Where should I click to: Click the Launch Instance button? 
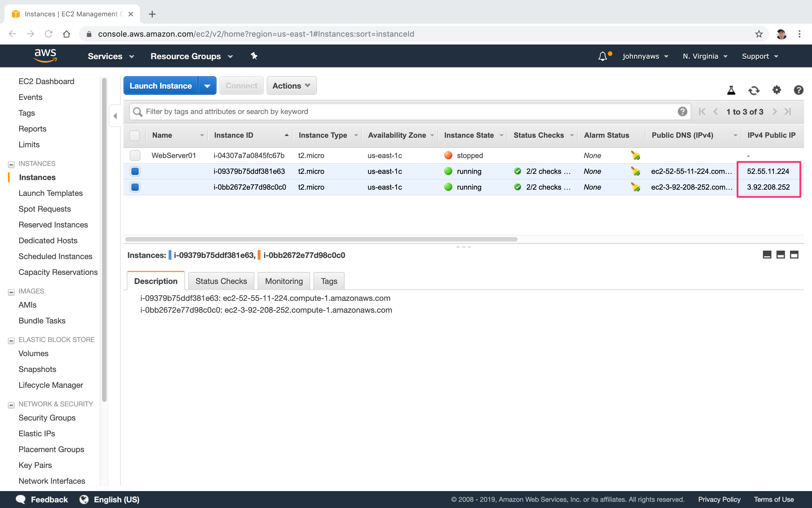tap(161, 86)
